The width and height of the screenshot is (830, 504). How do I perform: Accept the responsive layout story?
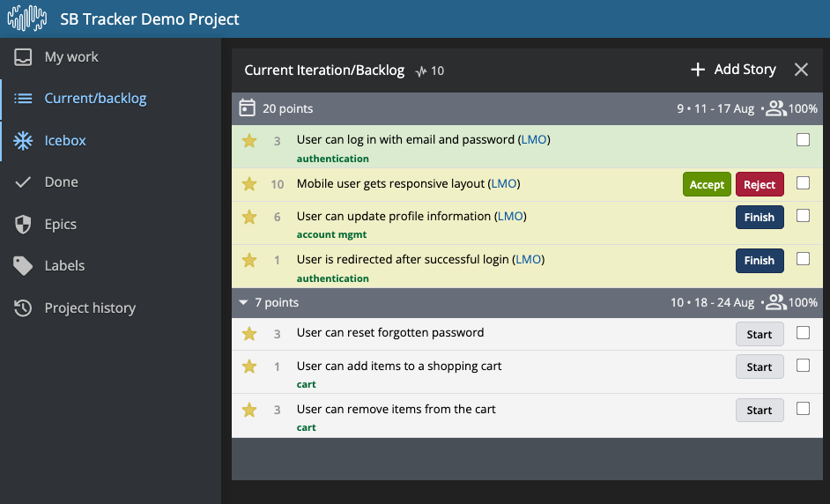pyautogui.click(x=707, y=184)
